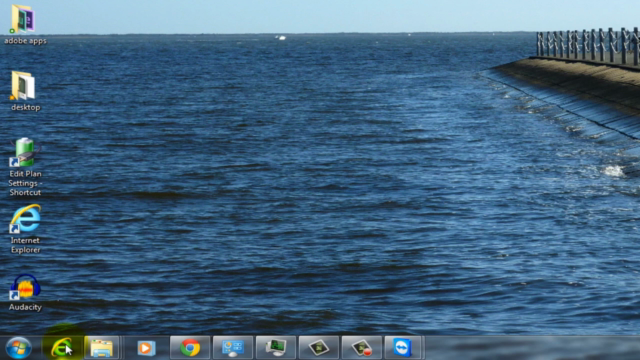Open the Control Panel taskbar button
This screenshot has width=640, height=360.
[x=233, y=348]
